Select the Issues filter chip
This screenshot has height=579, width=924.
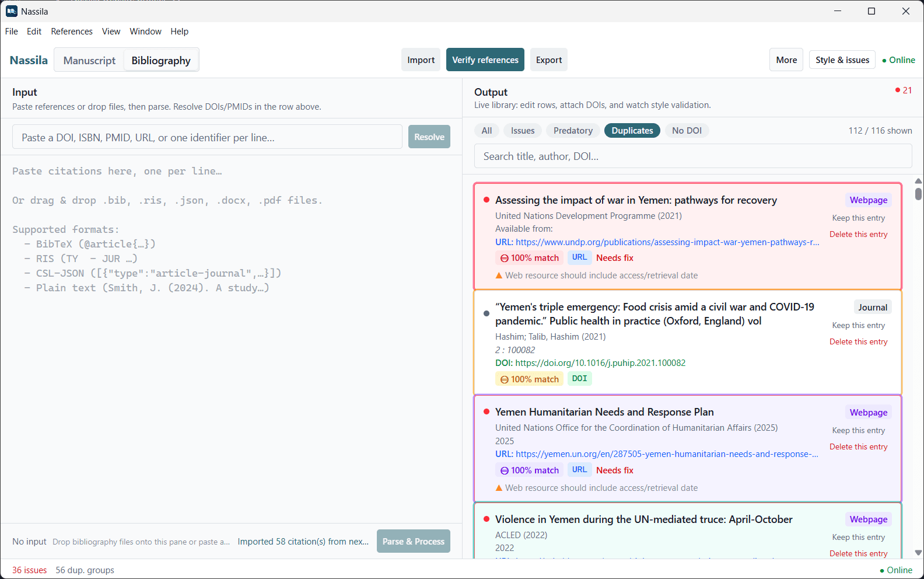click(523, 131)
